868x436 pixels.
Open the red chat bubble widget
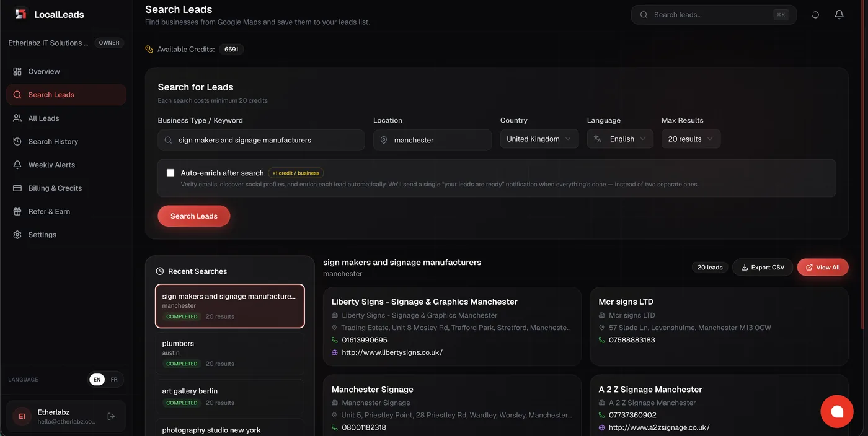pyautogui.click(x=837, y=411)
